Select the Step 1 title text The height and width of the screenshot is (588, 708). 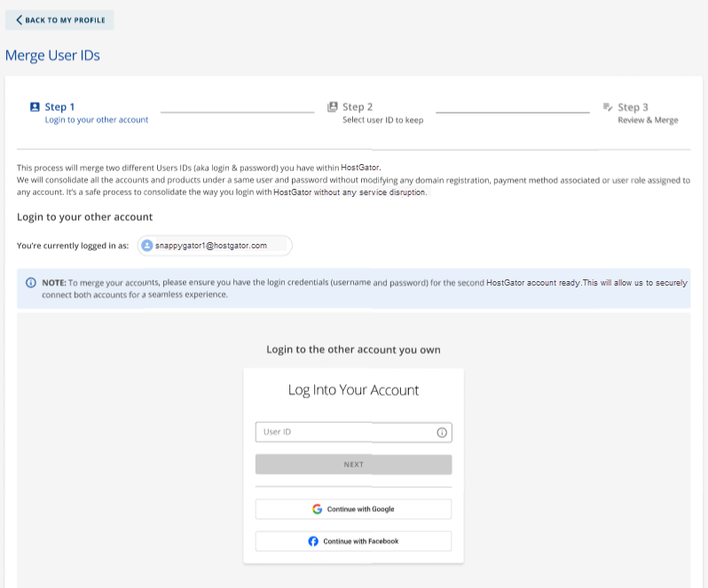pyautogui.click(x=59, y=106)
